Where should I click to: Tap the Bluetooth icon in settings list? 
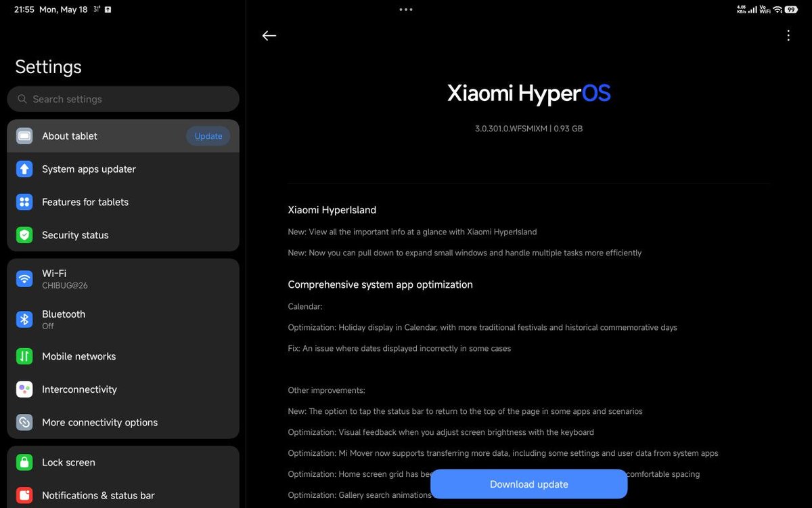tap(24, 319)
